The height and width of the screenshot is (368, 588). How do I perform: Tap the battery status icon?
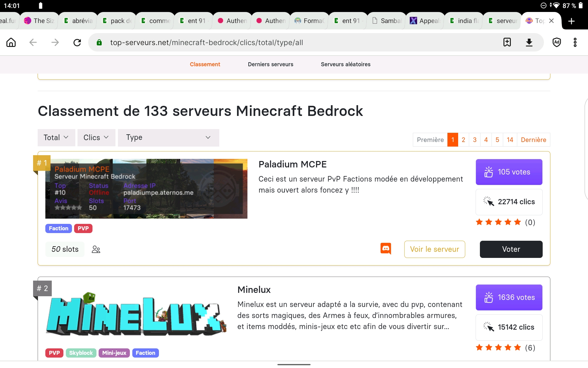(x=581, y=5)
